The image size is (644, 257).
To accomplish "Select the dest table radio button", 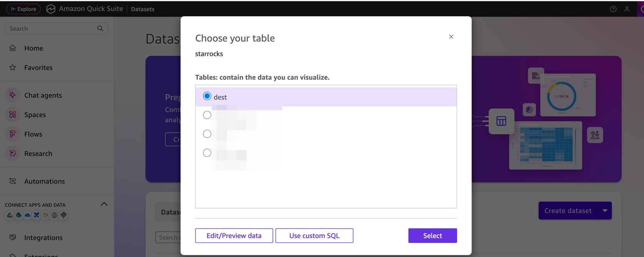I will (x=207, y=96).
